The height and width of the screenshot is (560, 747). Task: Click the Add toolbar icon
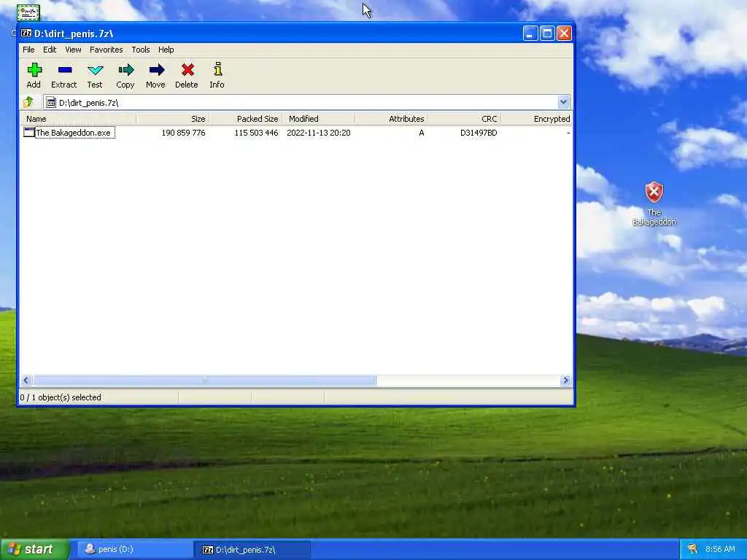click(34, 71)
